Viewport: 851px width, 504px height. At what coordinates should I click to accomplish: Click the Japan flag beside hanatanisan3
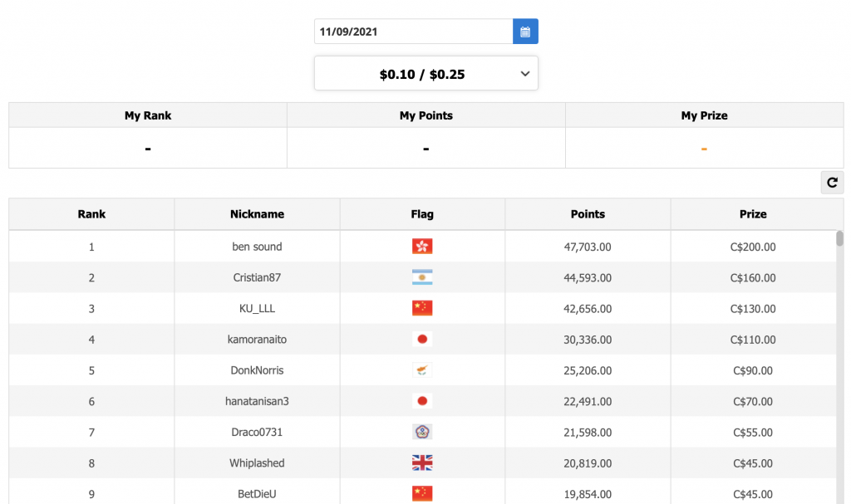point(422,401)
